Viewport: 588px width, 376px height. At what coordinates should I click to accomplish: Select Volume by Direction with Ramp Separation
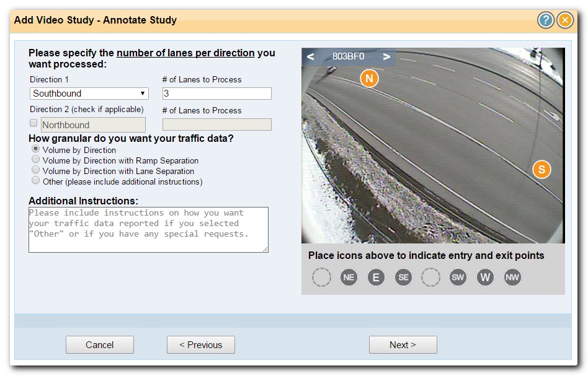(x=36, y=159)
